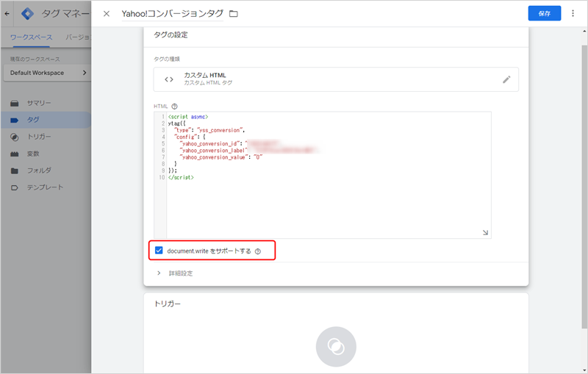Open help icon beside document.write option
Image resolution: width=588 pixels, height=374 pixels.
[258, 251]
